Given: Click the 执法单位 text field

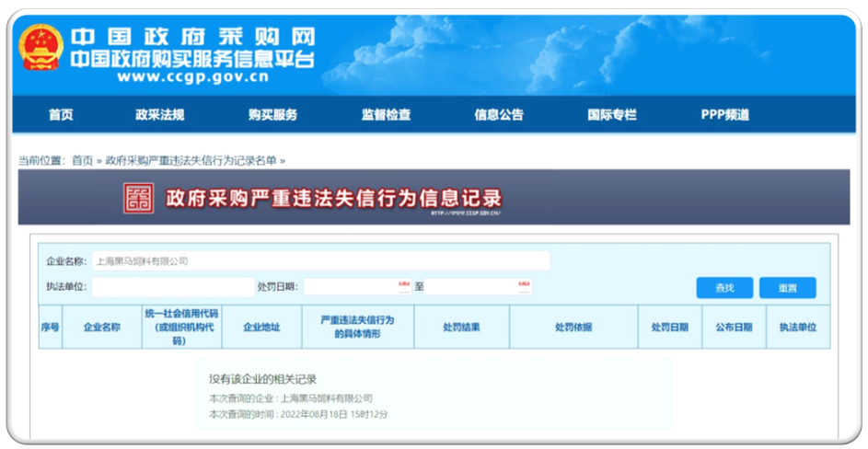Looking at the screenshot, I should (x=172, y=287).
